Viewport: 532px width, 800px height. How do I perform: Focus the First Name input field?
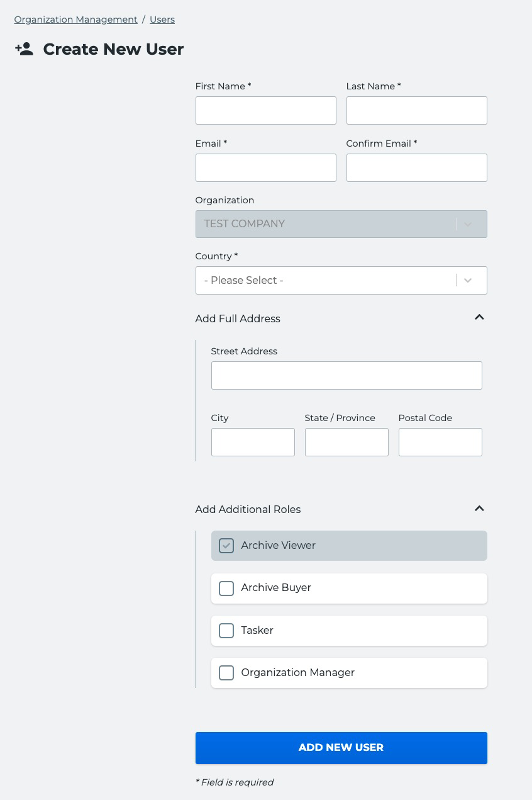pos(266,111)
